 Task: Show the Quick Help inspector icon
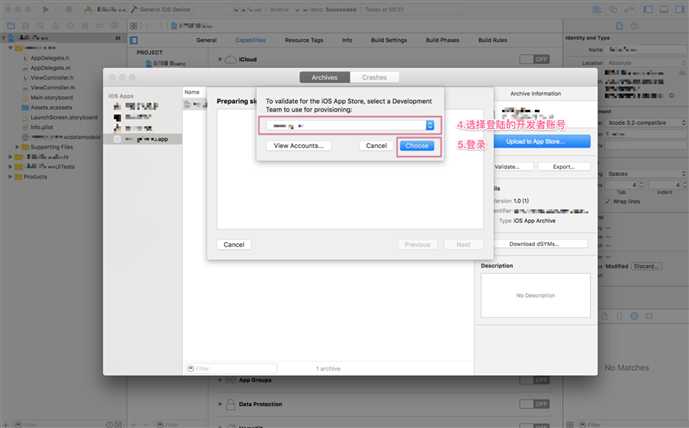pos(635,26)
